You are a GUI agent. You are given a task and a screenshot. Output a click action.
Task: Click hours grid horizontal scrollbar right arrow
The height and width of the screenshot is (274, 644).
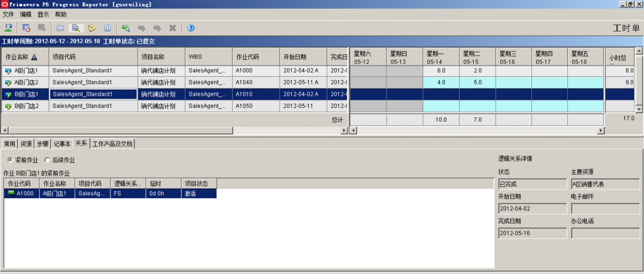click(601, 130)
